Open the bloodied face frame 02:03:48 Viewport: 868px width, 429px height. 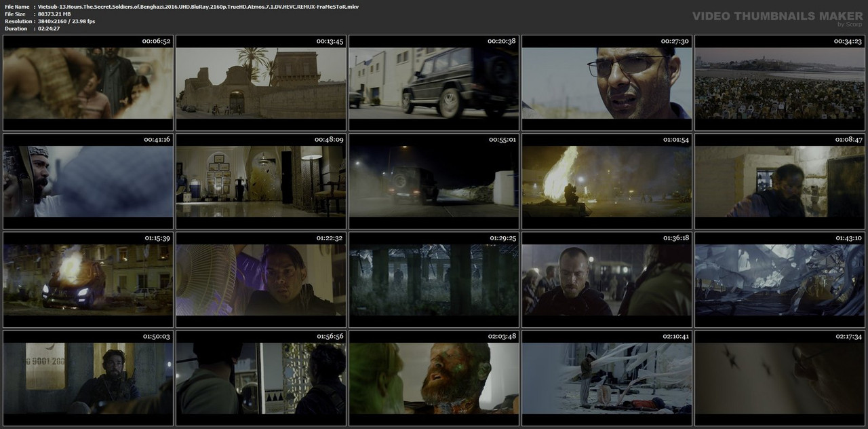[434, 378]
